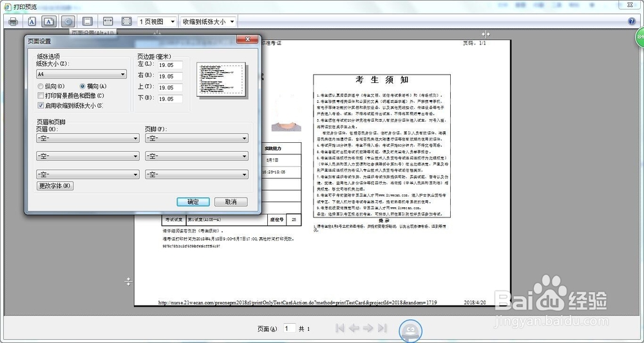Toggle headers and footers toolbar icon
The width and height of the screenshot is (644, 343).
tap(87, 22)
